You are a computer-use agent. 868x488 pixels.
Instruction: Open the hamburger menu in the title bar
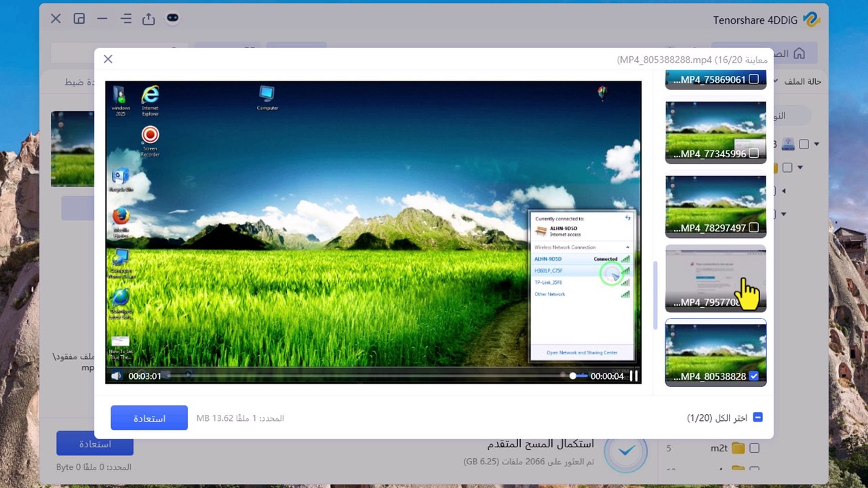pyautogui.click(x=125, y=19)
